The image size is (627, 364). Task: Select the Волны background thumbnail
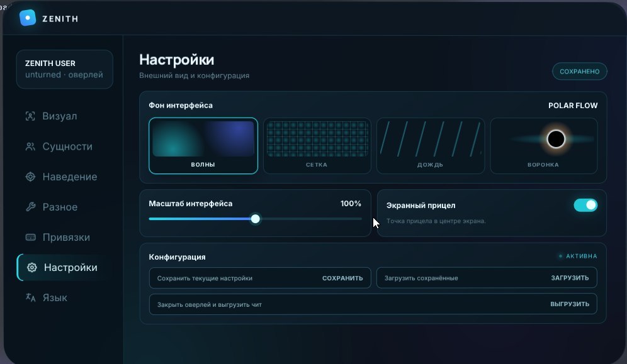[x=203, y=146]
